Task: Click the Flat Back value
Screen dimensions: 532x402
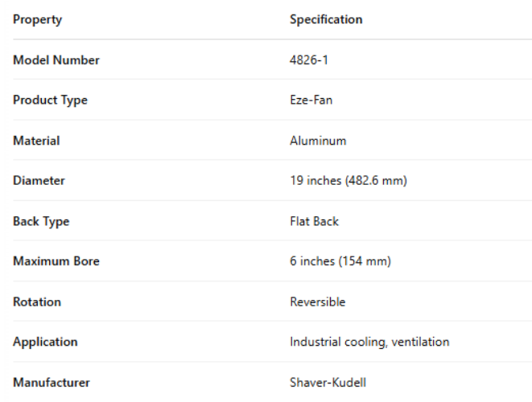Action: pyautogui.click(x=314, y=221)
